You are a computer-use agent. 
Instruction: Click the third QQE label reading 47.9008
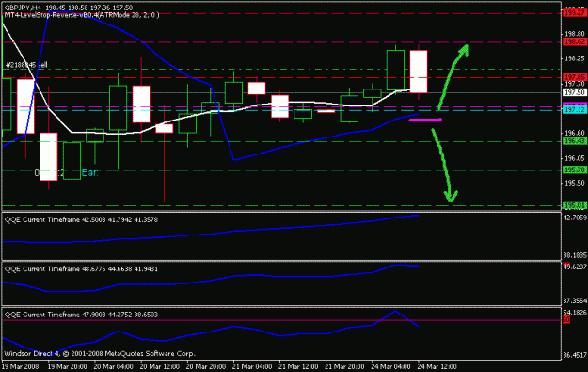tap(81, 315)
